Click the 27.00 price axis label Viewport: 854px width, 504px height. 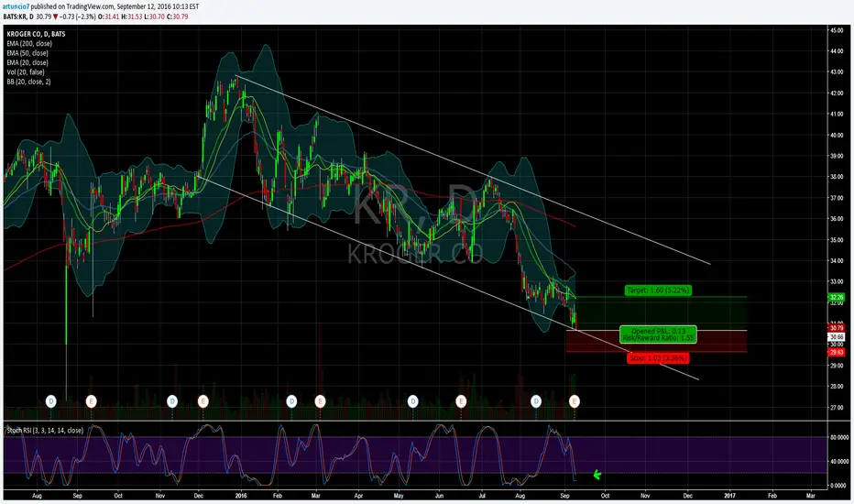(836, 408)
